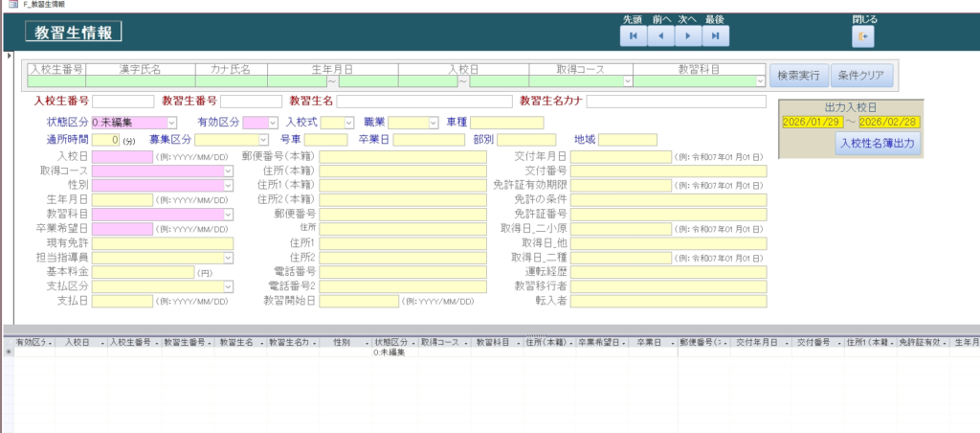Go to previous record (前へ) button
The width and height of the screenshot is (980, 433).
(x=660, y=36)
